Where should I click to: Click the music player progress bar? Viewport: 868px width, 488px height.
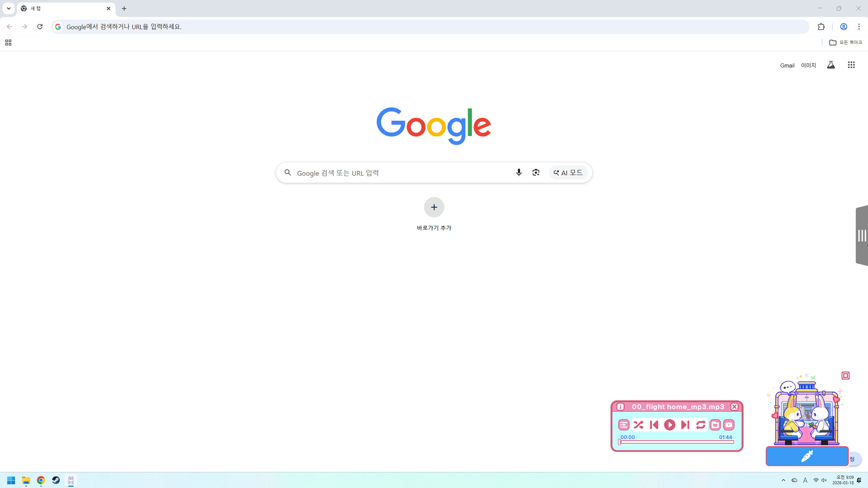pyautogui.click(x=676, y=442)
